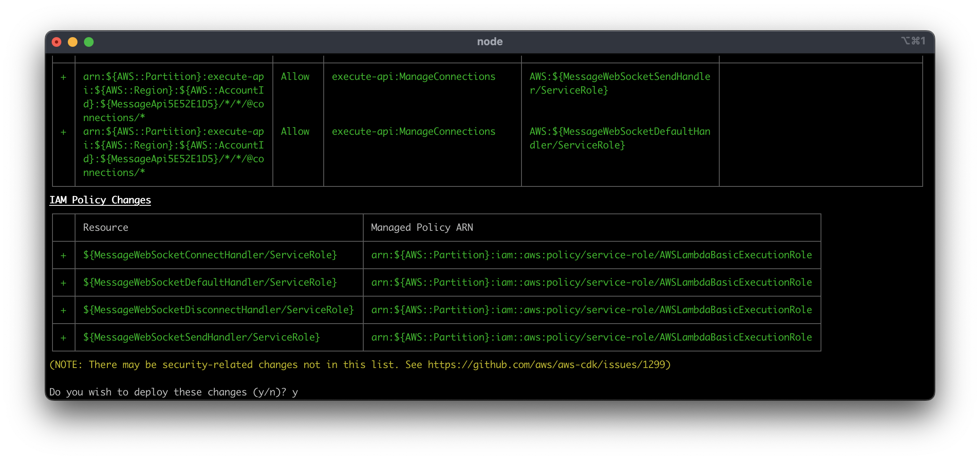This screenshot has height=460, width=980.
Task: Click the plus marker in the DefaultHandler policy row
Action: pos(63,283)
